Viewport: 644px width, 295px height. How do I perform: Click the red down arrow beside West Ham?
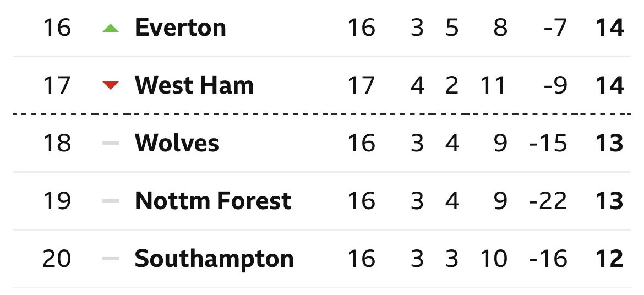tap(111, 85)
